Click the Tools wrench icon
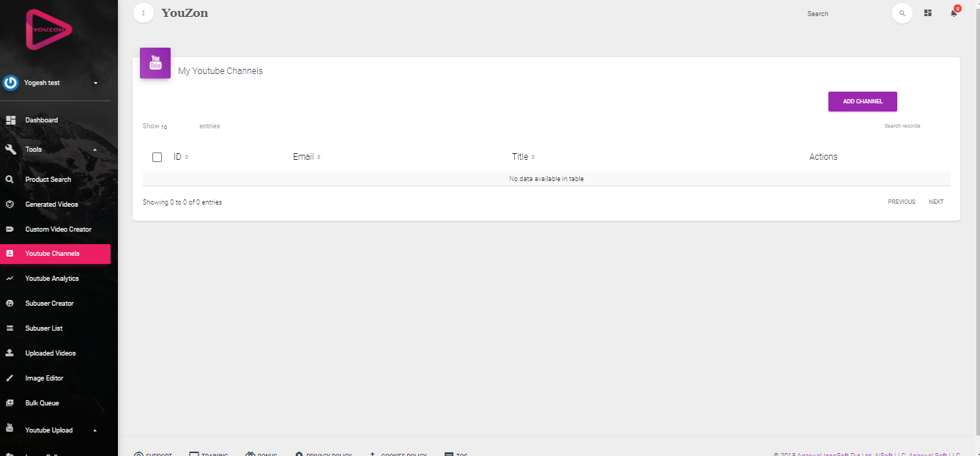Screen dimensions: 980x456 pyautogui.click(x=10, y=150)
